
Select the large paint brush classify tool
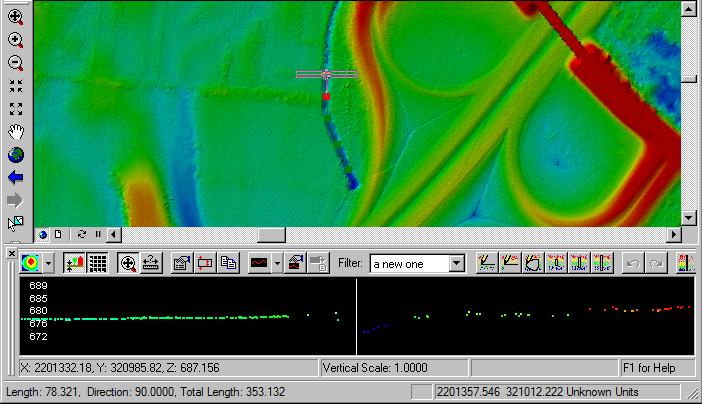(x=603, y=263)
